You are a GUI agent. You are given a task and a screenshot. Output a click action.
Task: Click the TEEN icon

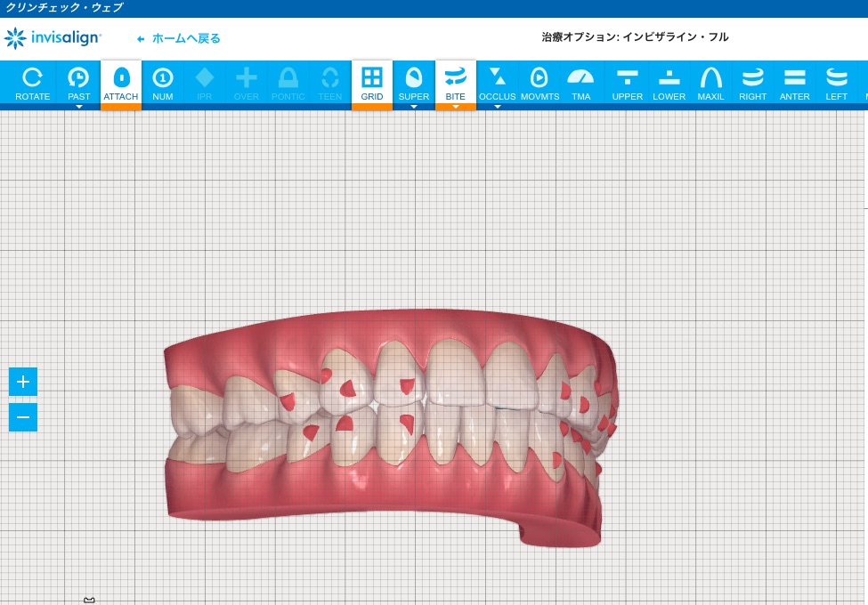point(330,83)
